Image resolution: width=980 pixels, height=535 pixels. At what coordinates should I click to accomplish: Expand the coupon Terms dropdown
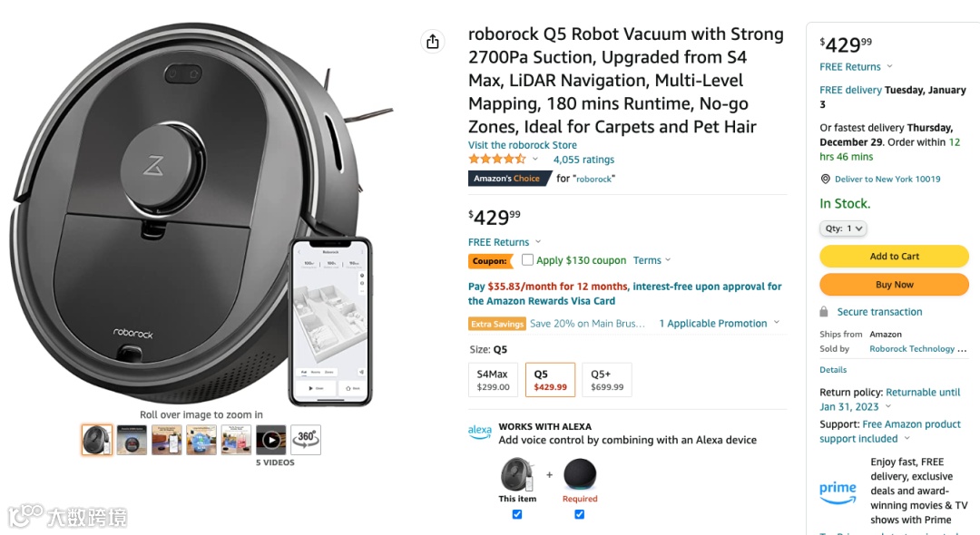tap(652, 260)
